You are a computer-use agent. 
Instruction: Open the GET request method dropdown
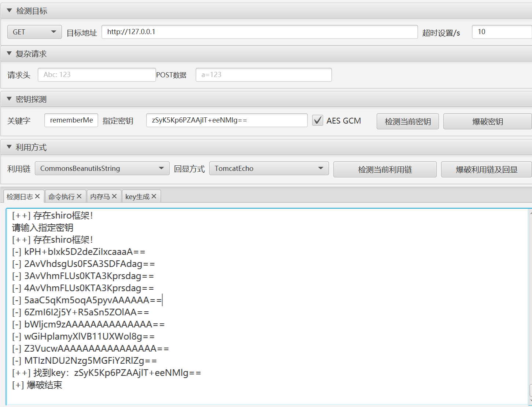(34, 32)
